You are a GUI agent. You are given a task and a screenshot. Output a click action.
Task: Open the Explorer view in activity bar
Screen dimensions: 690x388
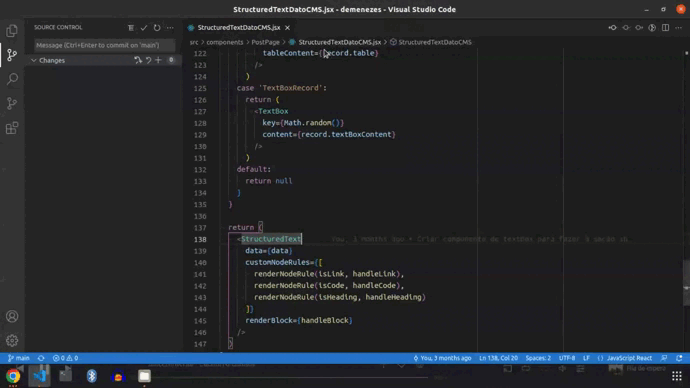12,31
